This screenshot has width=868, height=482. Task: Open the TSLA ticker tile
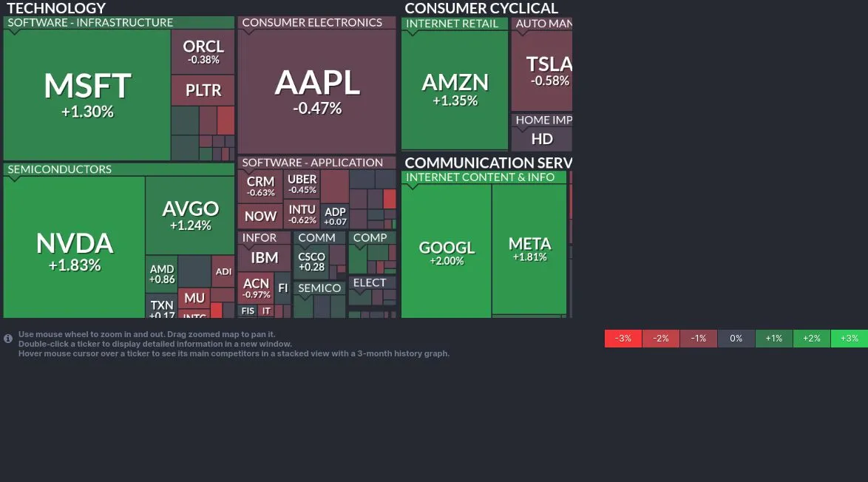tap(545, 71)
